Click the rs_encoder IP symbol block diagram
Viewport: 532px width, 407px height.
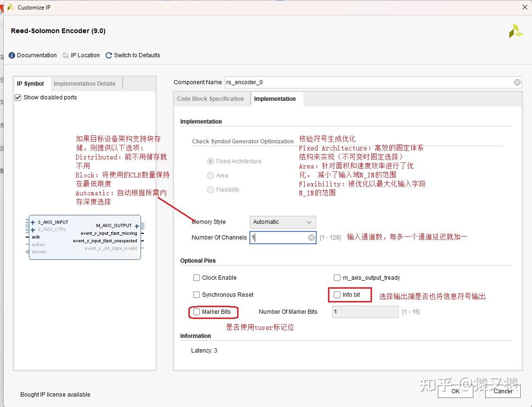tap(84, 237)
